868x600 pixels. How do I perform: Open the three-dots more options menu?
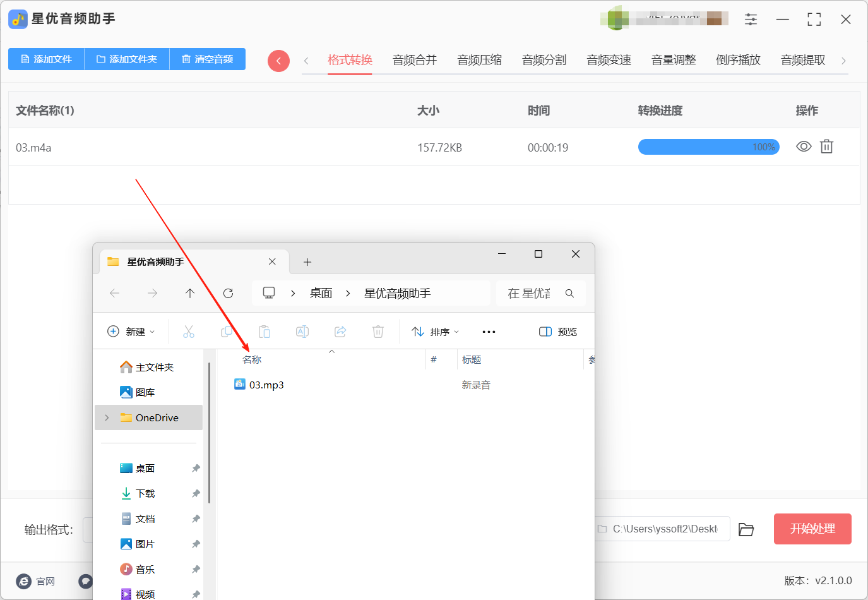[489, 332]
